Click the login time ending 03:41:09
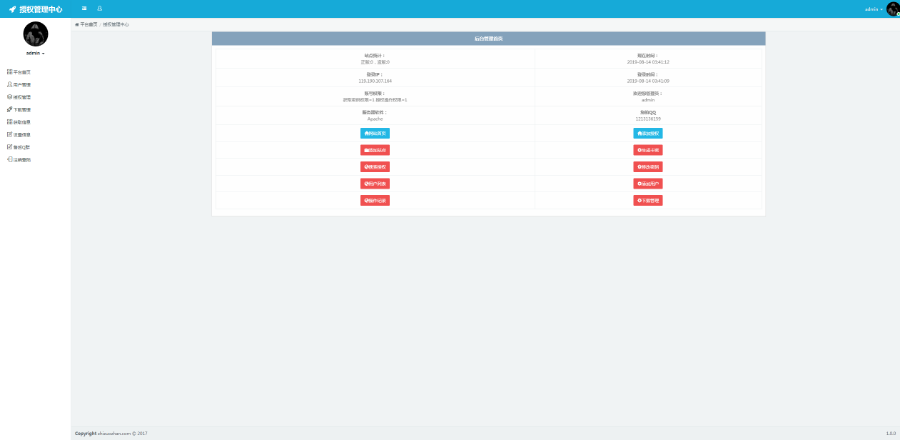Screen dimensions: 900x440 coord(648,81)
